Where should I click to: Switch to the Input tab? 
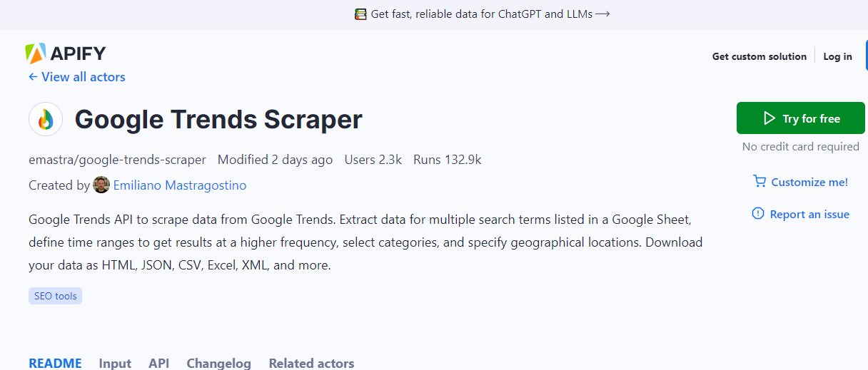[115, 363]
